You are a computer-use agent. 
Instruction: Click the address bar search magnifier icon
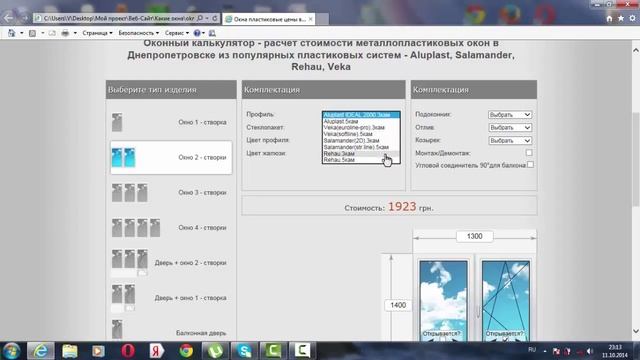200,18
